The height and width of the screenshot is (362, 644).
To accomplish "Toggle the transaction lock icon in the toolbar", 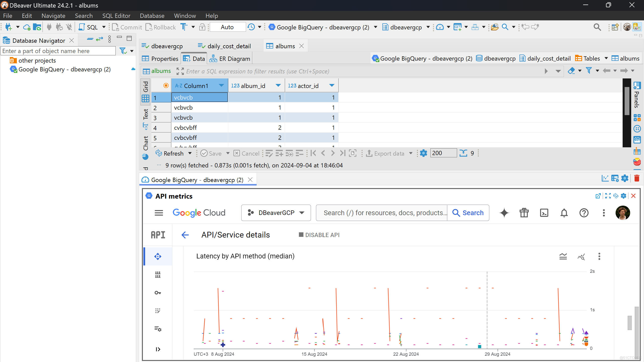I will click(x=202, y=27).
